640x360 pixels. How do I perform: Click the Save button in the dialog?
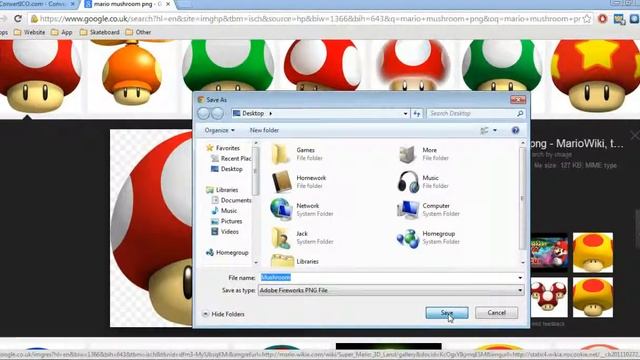point(447,313)
